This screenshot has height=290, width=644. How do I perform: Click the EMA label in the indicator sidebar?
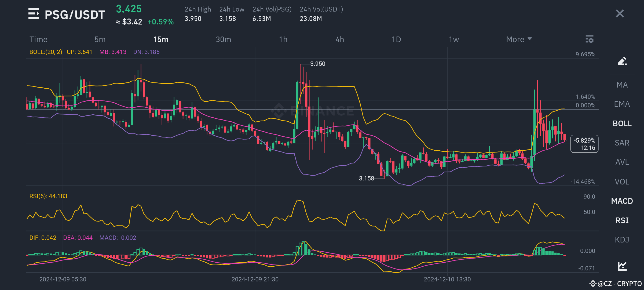622,104
